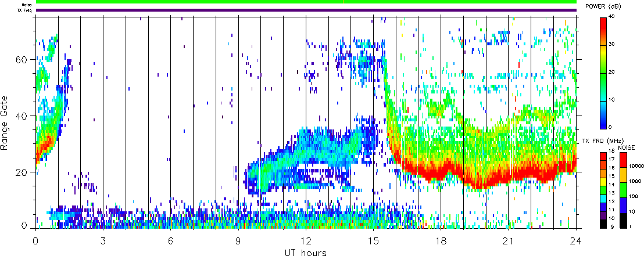This screenshot has width=644, height=256.
Task: Click the cyan 12 MHz swatch in TX FRQ legend
Action: 603,199
